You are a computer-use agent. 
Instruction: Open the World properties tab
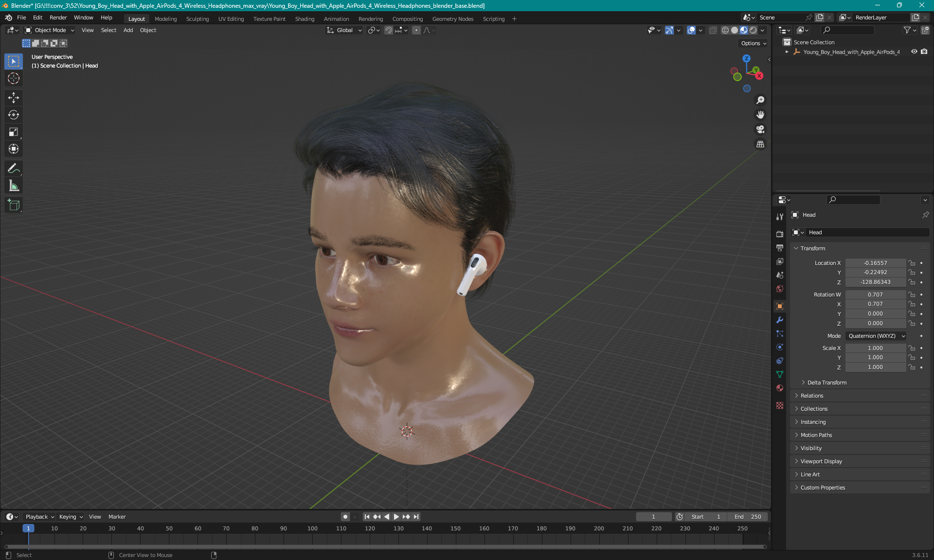[780, 288]
